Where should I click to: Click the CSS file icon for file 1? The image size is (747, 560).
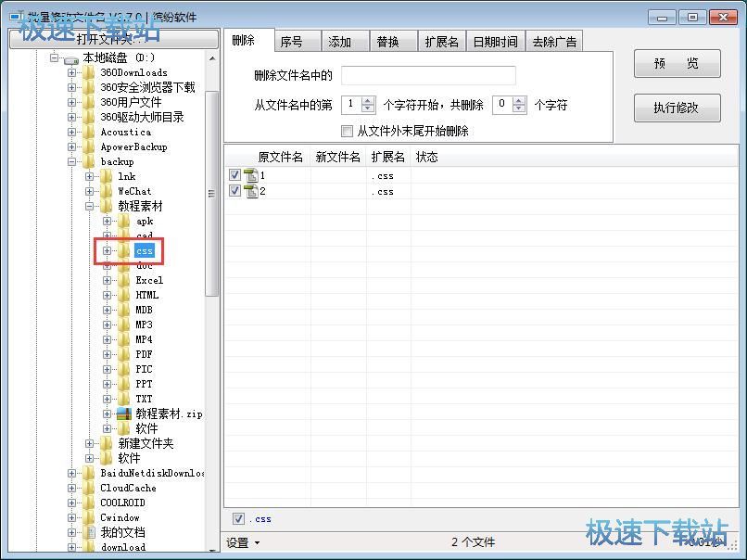click(x=251, y=175)
